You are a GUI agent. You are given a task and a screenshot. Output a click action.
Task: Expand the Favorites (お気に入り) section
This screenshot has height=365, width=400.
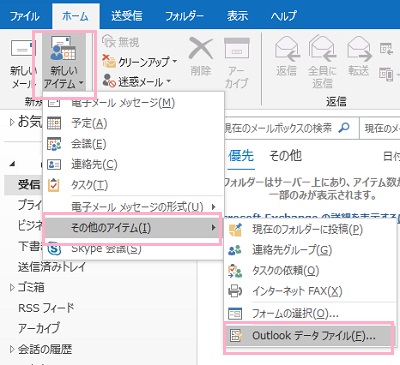point(12,122)
